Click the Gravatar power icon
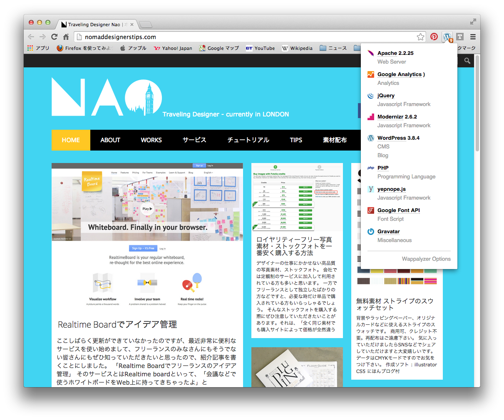504x420 pixels. point(371,232)
